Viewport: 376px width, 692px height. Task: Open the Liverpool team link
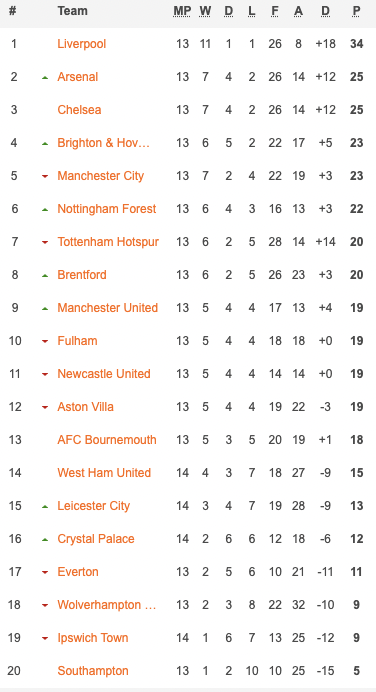click(x=82, y=44)
